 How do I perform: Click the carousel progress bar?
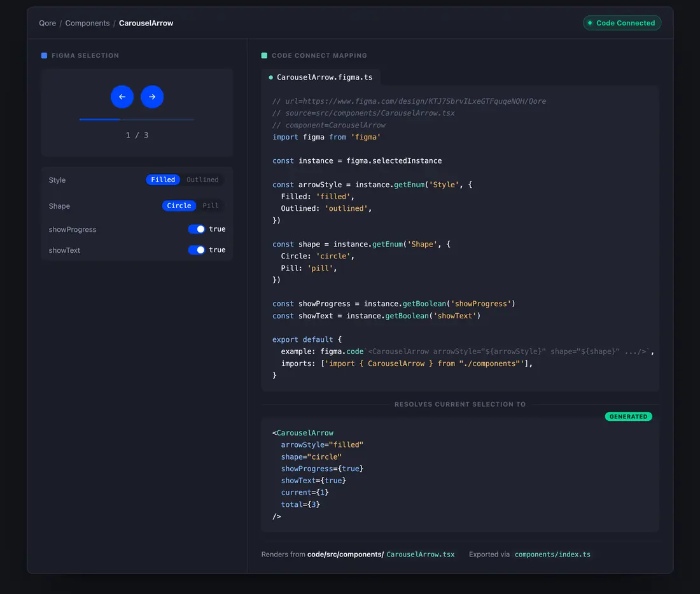click(x=137, y=119)
